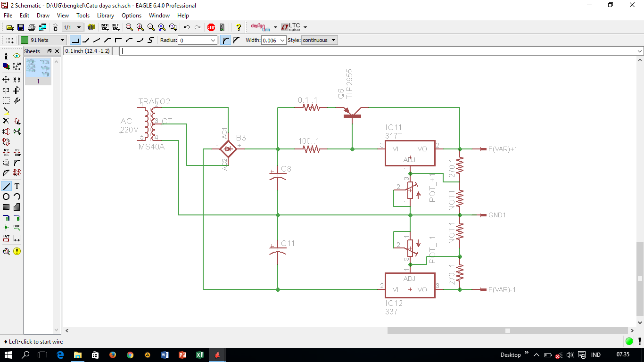This screenshot has height=362, width=644.
Task: Click the yellow Help question mark
Action: click(x=239, y=27)
